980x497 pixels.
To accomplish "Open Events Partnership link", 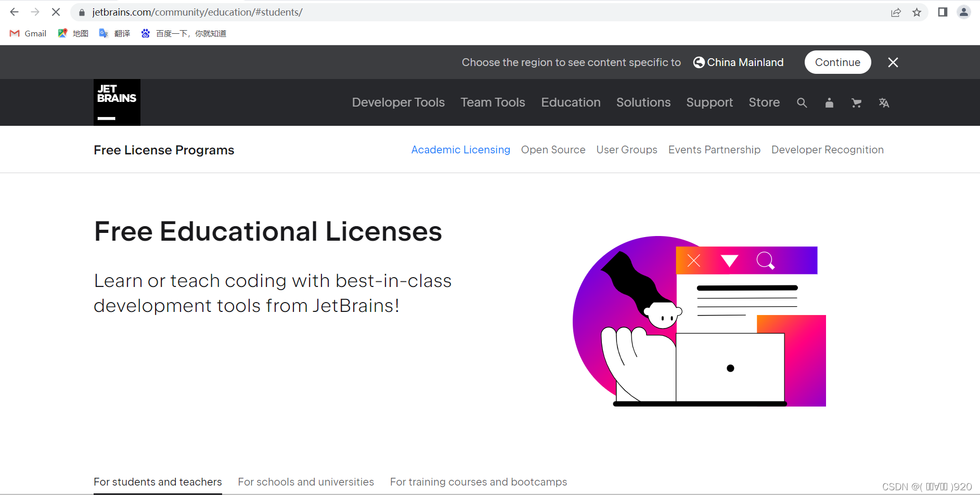I will [714, 150].
